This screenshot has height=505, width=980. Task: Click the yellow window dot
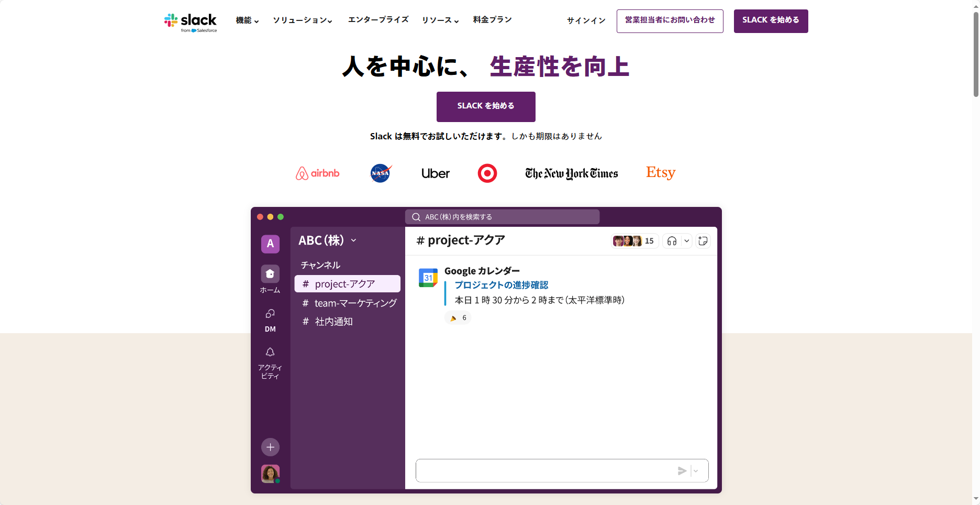(270, 217)
